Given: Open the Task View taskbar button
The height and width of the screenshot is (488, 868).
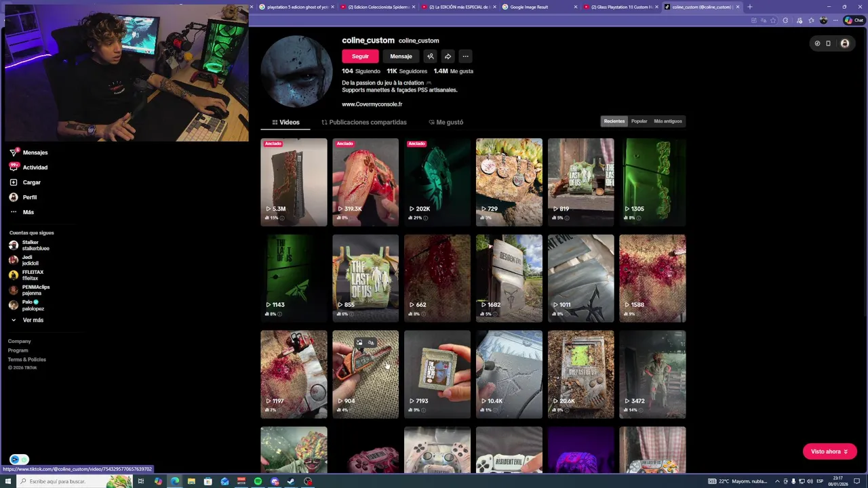Looking at the screenshot, I should 141,481.
